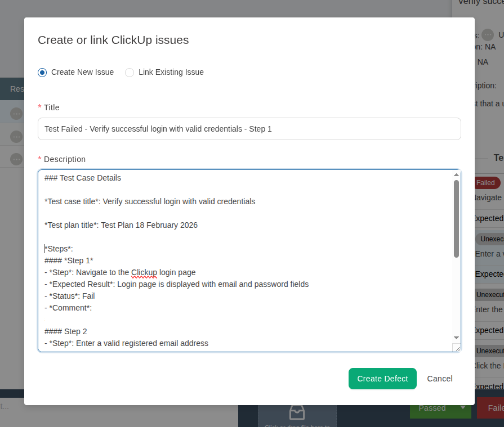
Task: Click the '#### Step 2' heading line
Action: [65, 331]
